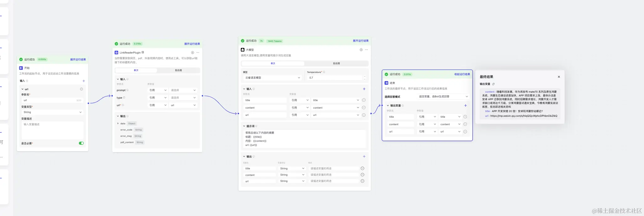Expand run results of LinkReaderPlugin node
Image resolution: width=644 pixels, height=216 pixels.
coord(192,44)
